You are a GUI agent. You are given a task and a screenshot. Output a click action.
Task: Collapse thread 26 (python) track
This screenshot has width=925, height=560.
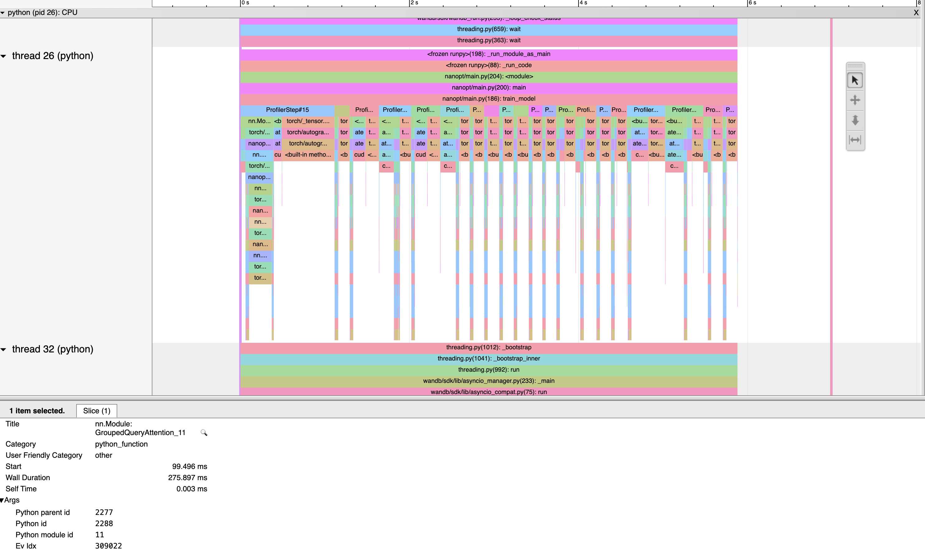[x=4, y=56]
